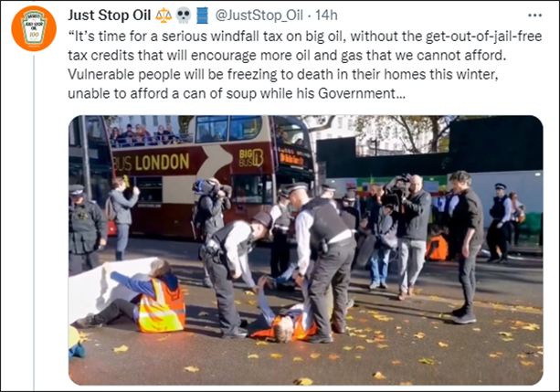Click the white banner held by protester
The image size is (560, 392).
pyautogui.click(x=109, y=286)
